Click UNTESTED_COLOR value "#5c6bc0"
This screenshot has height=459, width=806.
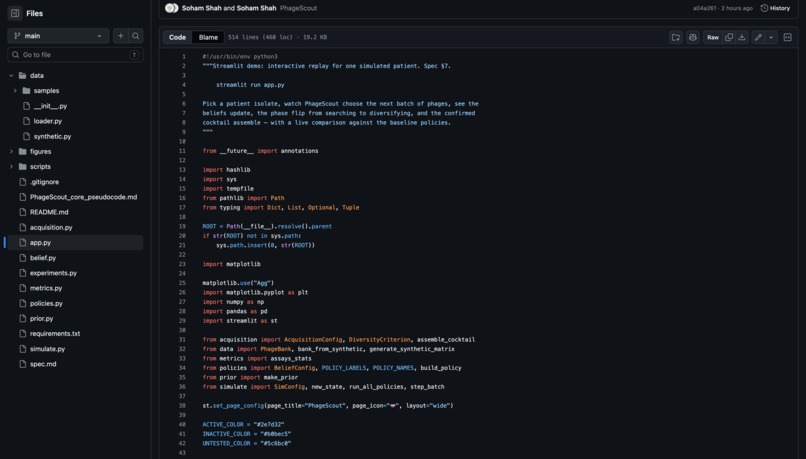click(276, 443)
